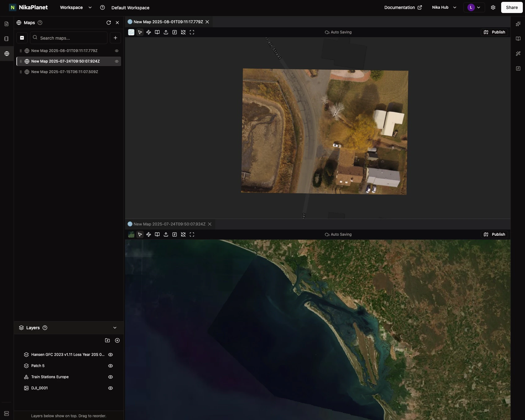Image resolution: width=525 pixels, height=420 pixels.
Task: Toggle visibility of the DJI_0001 layer
Action: (x=111, y=388)
